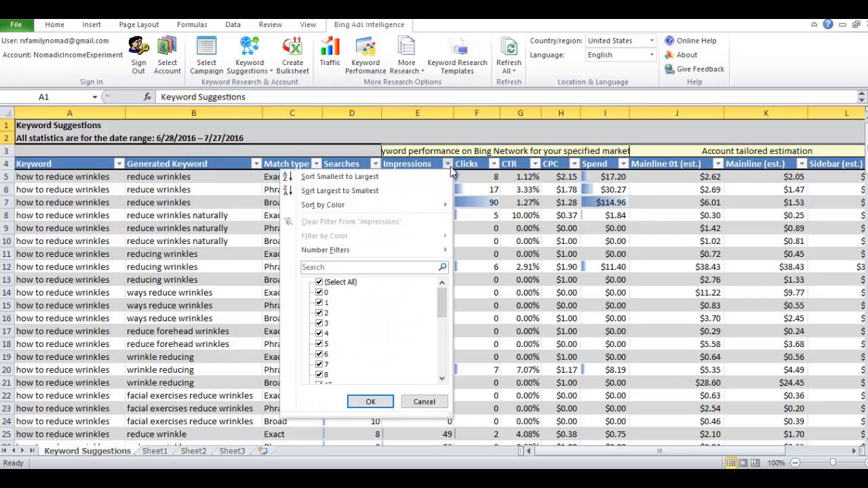
Task: Open the Match type filter dropdown
Action: click(x=316, y=163)
